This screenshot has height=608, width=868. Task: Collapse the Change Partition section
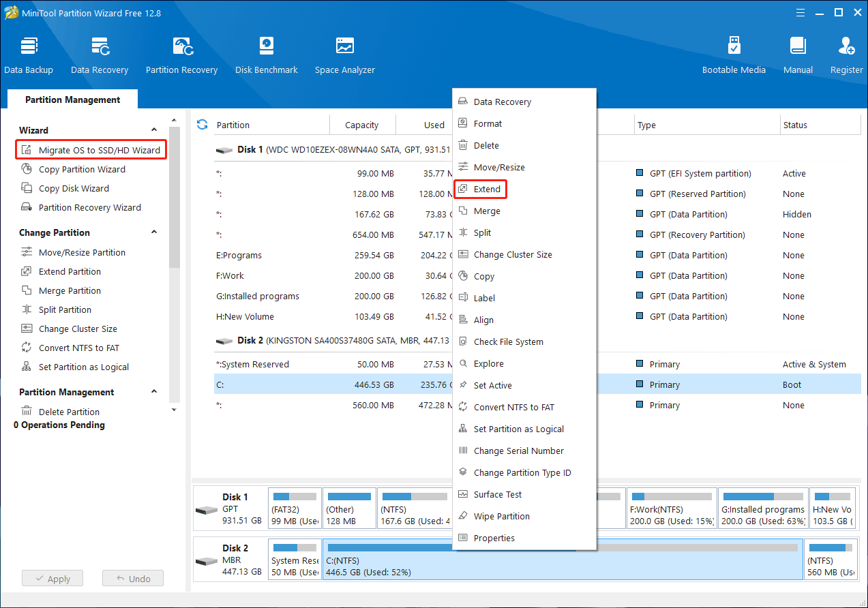click(154, 232)
